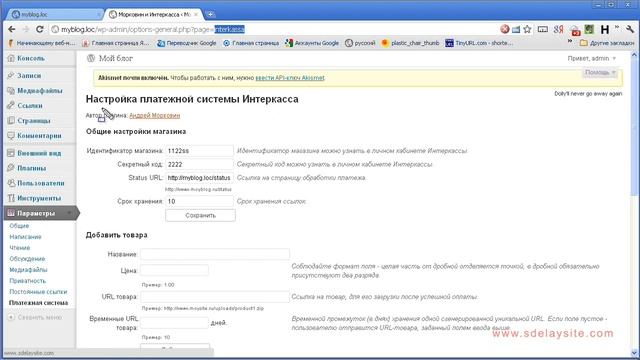Open the Плагины plugins menu

pyautogui.click(x=31, y=168)
